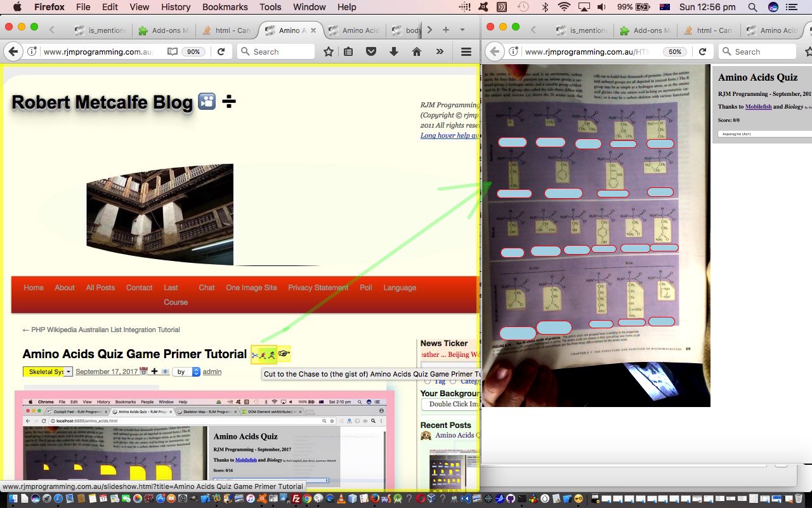Viewport: 812px width, 508px height.
Task: Switch to Add-ons tab in the right window
Action: [x=645, y=30]
